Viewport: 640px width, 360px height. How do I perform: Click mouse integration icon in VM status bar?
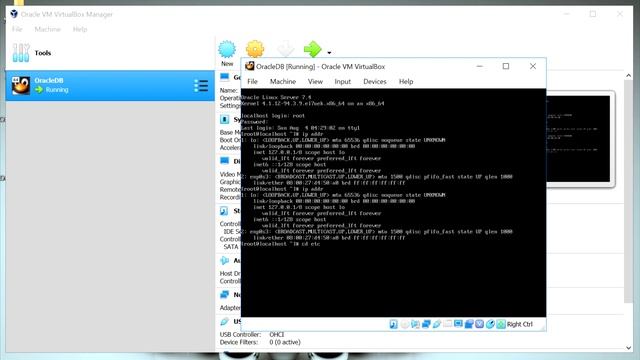click(x=490, y=324)
